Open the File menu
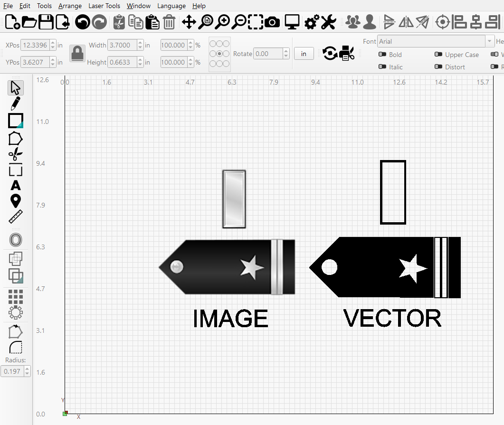Screen dimensions: 504x425 (8, 6)
